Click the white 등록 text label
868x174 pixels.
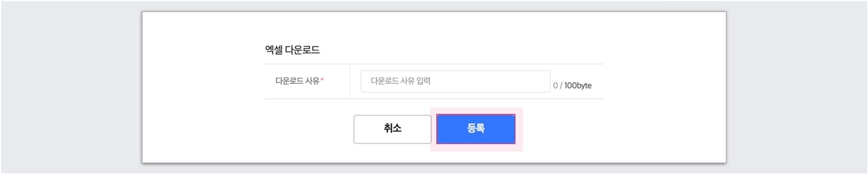[476, 128]
